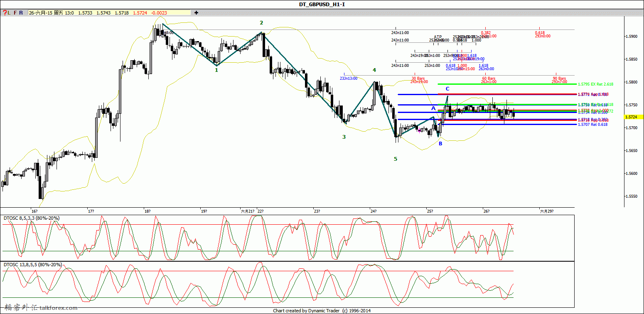
Task: Click the 23Jn13:00 blue time label
Action: click(x=349, y=78)
